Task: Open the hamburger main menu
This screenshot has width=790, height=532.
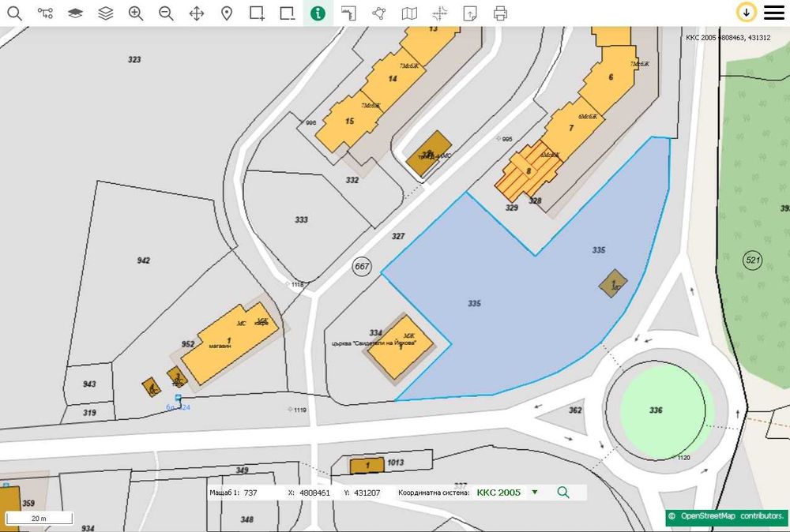Action: 774,13
